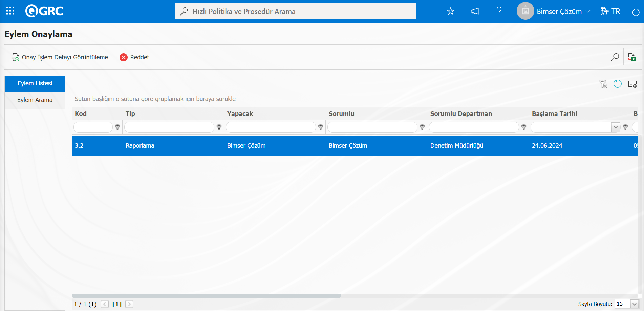
Task: Click the search magnifier in search bar
Action: [184, 11]
